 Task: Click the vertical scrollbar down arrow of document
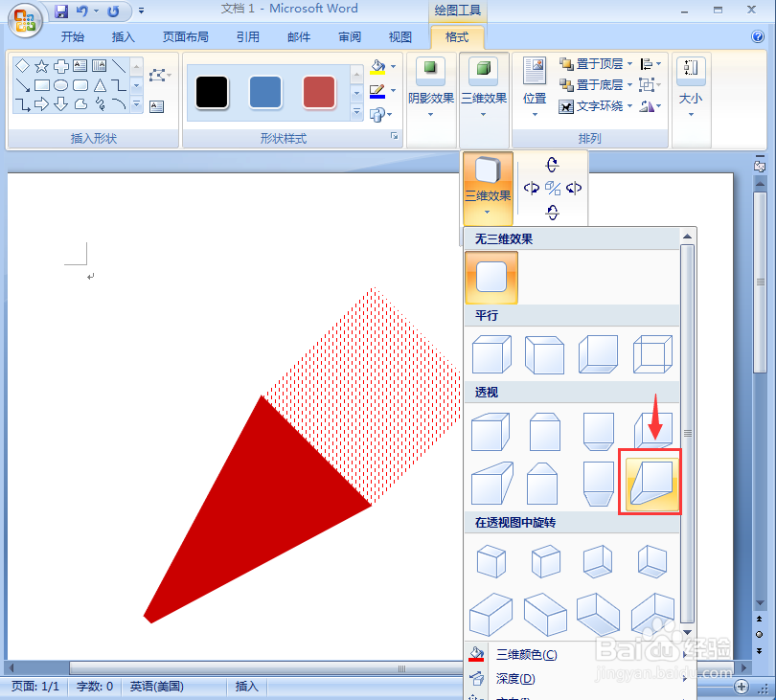[x=760, y=603]
